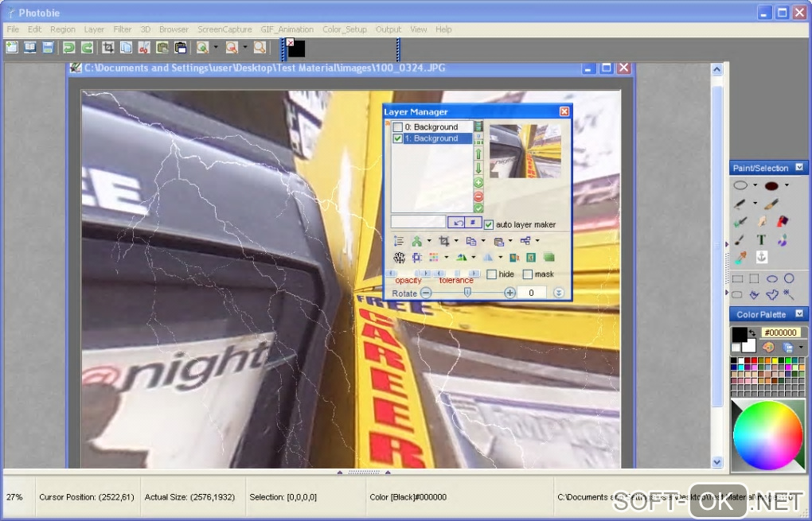The height and width of the screenshot is (521, 812).
Task: Expand the Layer Manager with double-chevron button
Action: pyautogui.click(x=558, y=293)
